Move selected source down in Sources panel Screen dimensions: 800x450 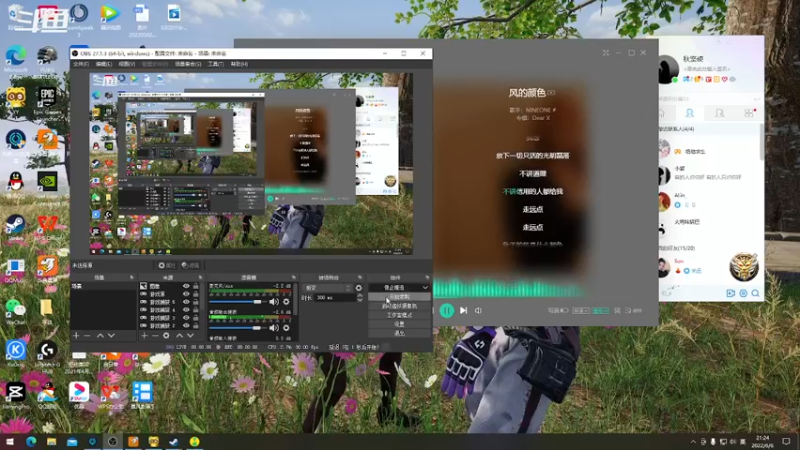pos(190,336)
